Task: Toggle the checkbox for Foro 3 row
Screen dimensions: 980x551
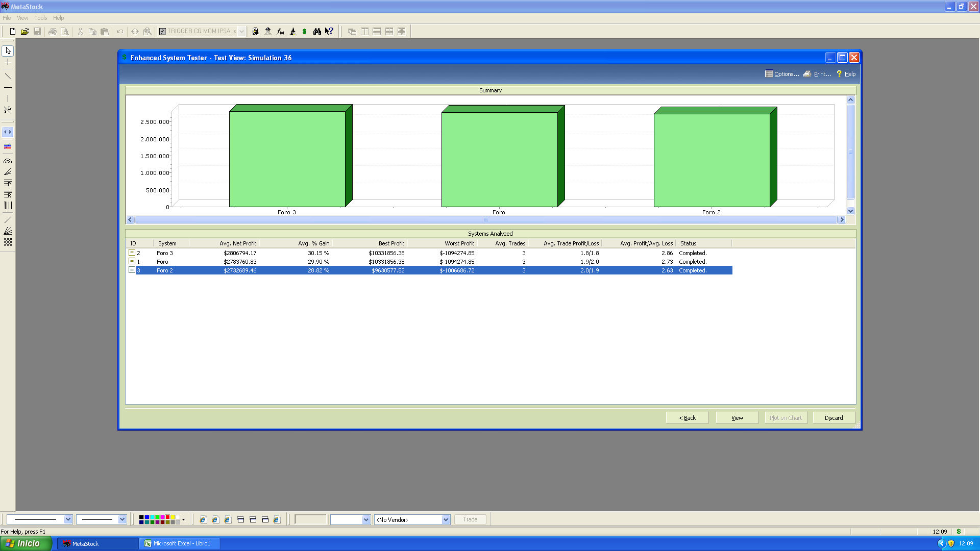Action: coord(132,253)
